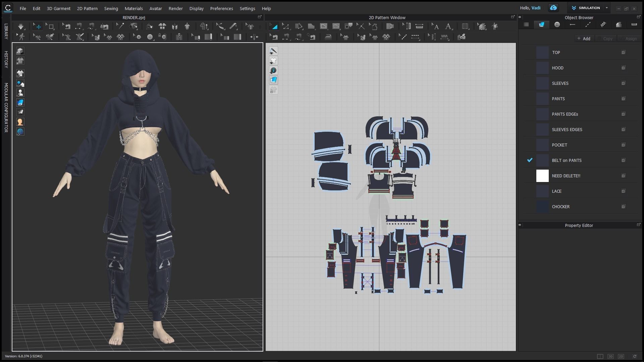The image size is (644, 362).
Task: Open the Render menu
Action: (175, 8)
